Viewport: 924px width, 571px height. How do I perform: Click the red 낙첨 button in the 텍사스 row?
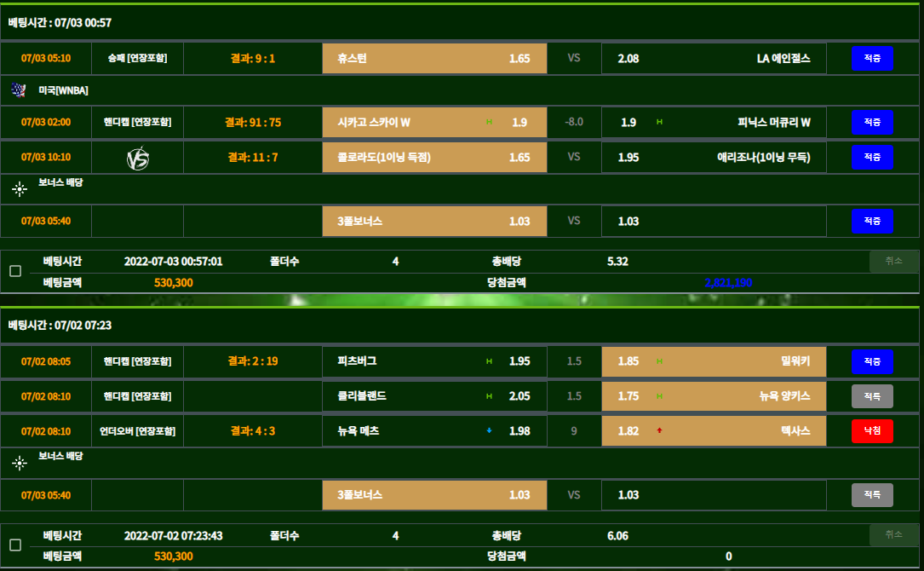[x=872, y=431]
